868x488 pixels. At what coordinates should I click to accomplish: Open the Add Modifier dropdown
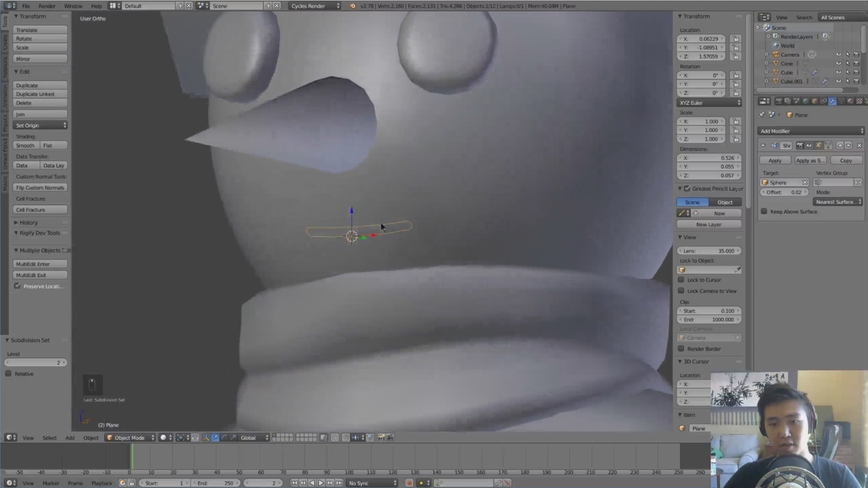point(811,131)
